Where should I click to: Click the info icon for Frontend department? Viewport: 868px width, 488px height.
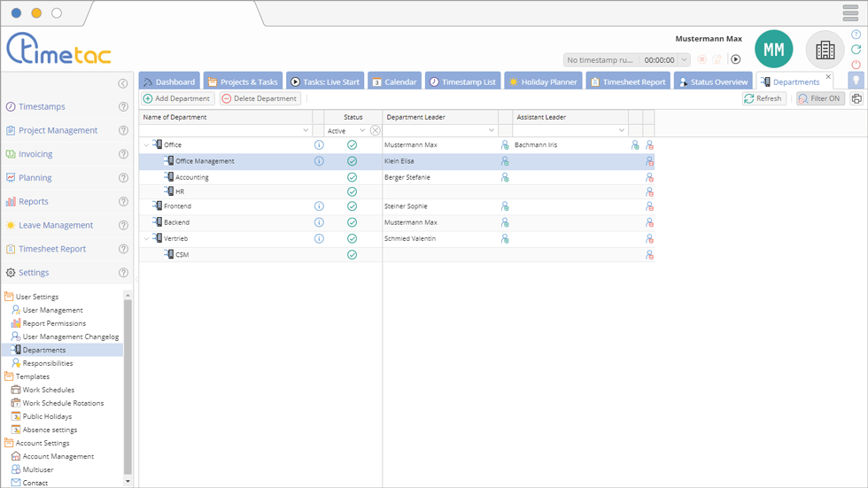[x=319, y=206]
